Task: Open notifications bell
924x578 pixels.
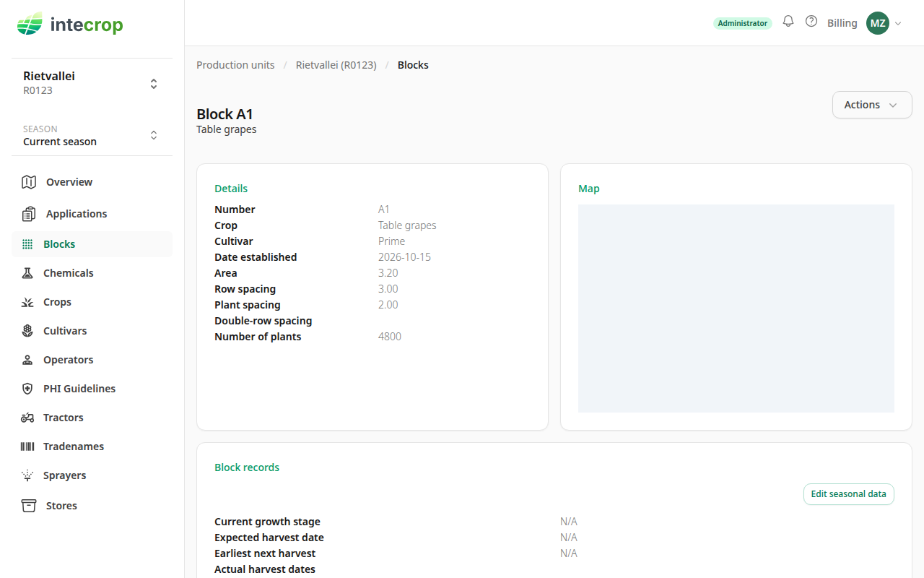Action: coord(788,22)
